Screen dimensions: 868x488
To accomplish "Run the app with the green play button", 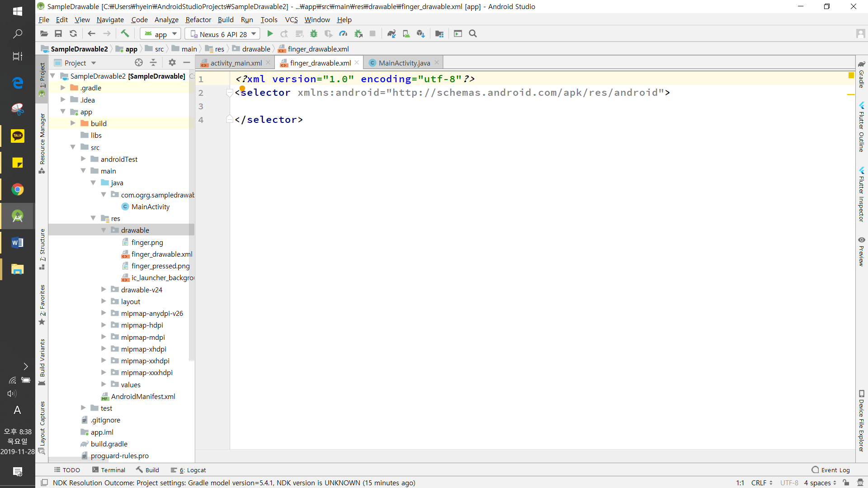I will [x=270, y=34].
